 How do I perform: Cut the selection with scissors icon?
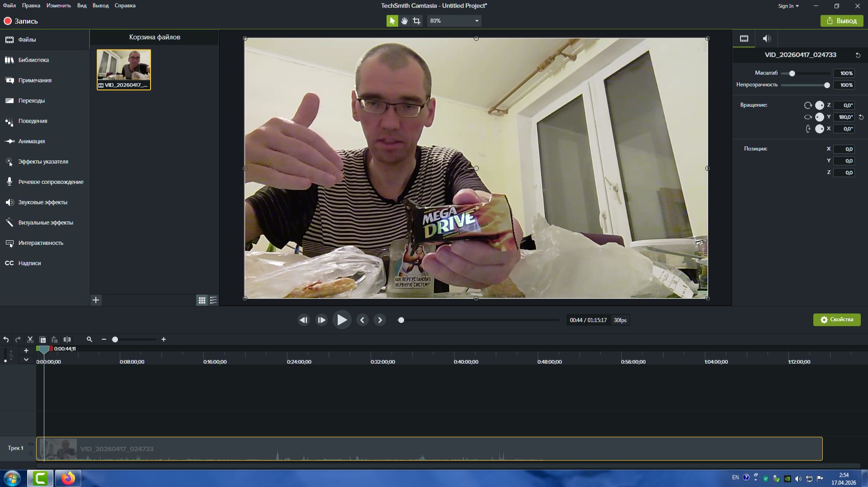pyautogui.click(x=30, y=339)
